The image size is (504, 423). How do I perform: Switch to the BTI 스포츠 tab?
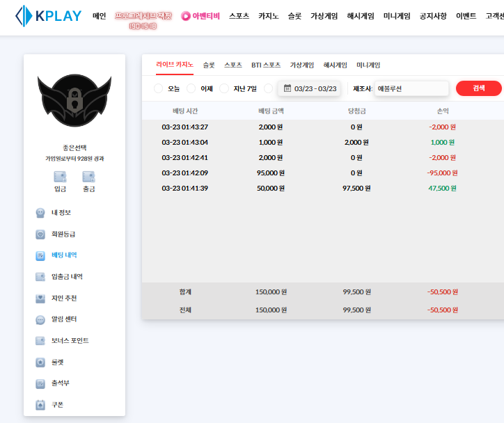[266, 65]
